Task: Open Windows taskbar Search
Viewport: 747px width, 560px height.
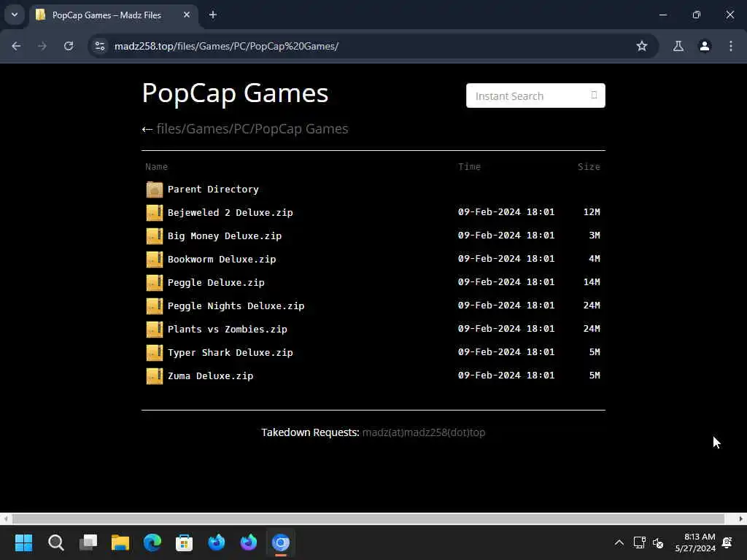Action: pos(55,542)
